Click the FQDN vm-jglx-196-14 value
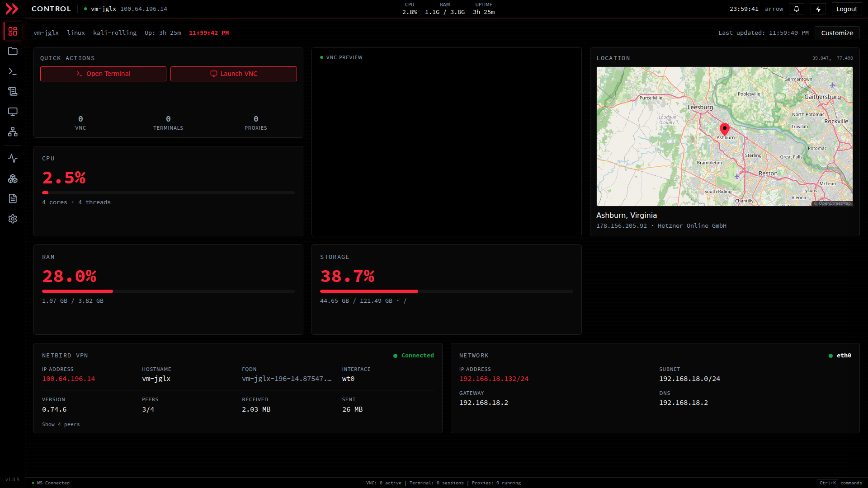The image size is (868, 488). coord(287,379)
